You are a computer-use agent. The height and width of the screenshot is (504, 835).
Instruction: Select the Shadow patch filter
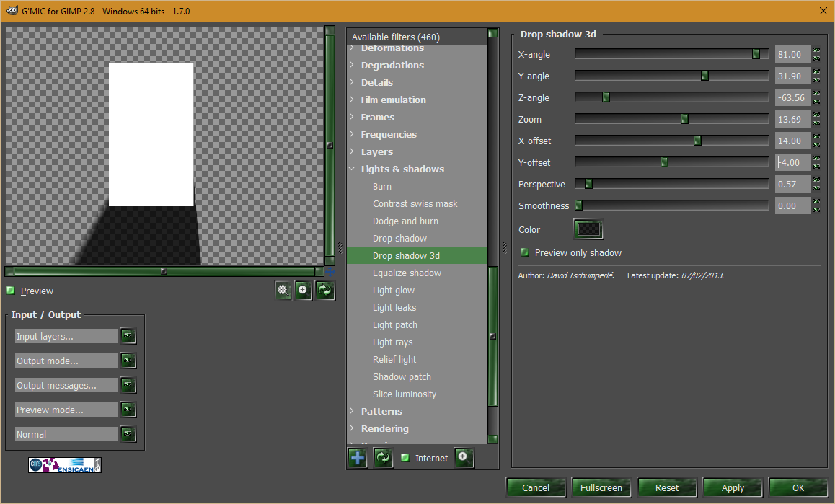point(402,376)
